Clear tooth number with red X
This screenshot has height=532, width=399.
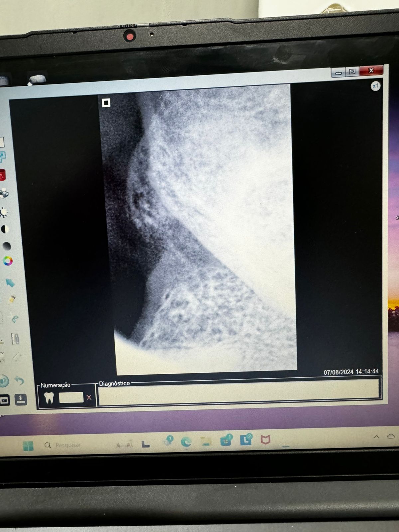tap(89, 397)
